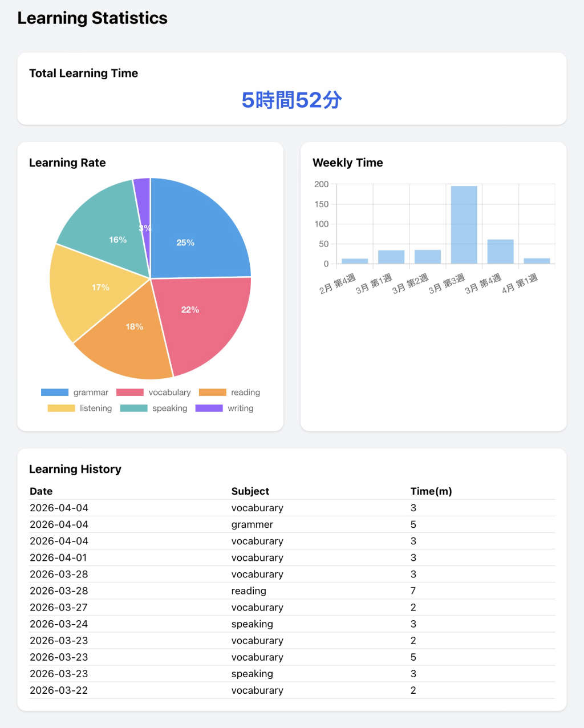
Task: Click the purple writing legend swatch
Action: click(209, 409)
